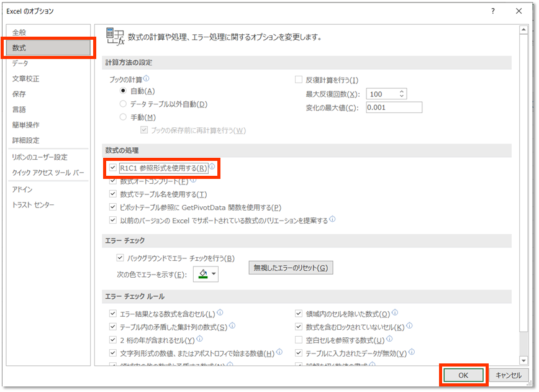Open 言語 options category

pyautogui.click(x=48, y=109)
